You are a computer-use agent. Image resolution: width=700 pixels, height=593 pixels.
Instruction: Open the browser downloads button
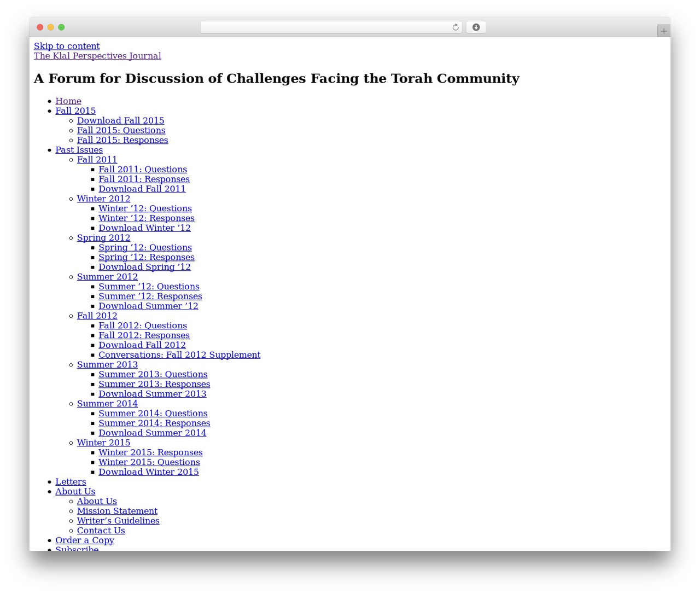476,27
